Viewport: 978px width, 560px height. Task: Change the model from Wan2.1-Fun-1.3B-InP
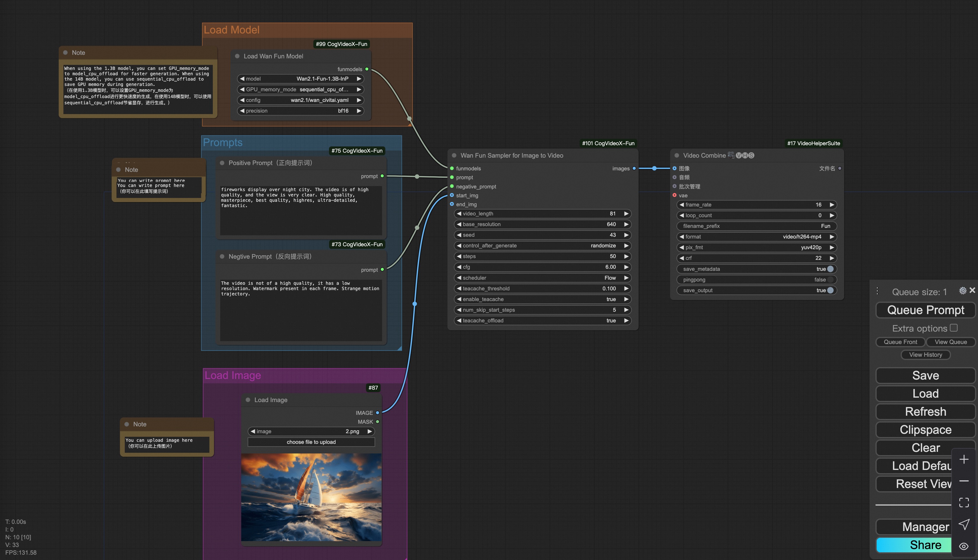click(358, 79)
